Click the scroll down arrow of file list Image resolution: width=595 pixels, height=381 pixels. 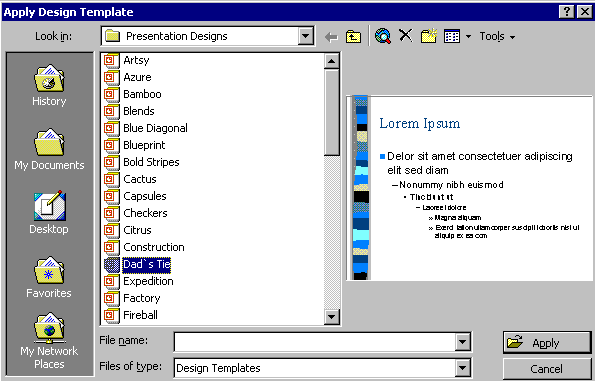click(332, 316)
